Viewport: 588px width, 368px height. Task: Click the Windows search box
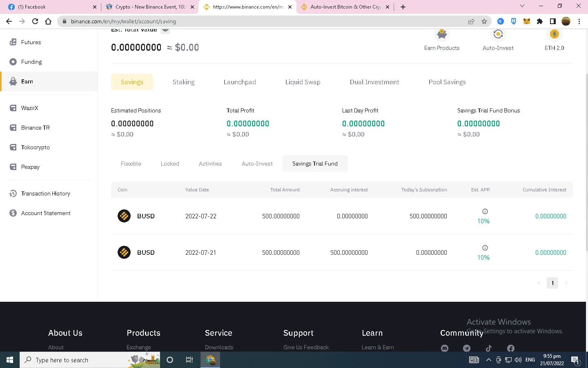[x=89, y=360]
